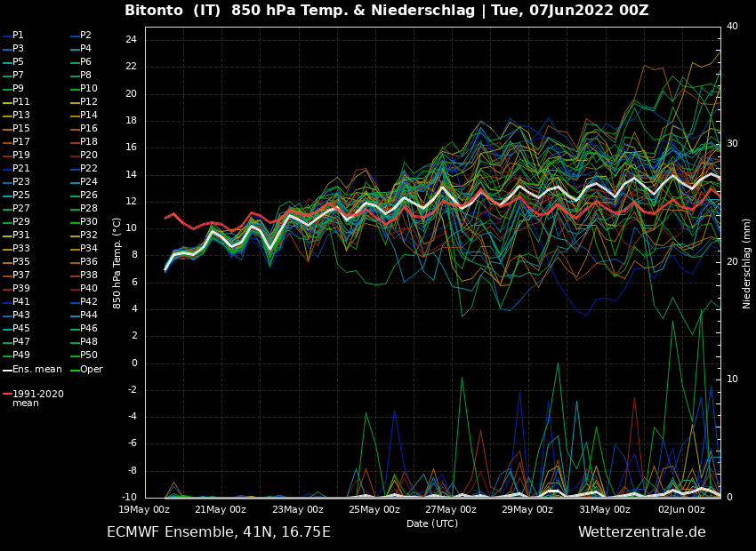The height and width of the screenshot is (551, 756).
Task: Click the P24 legend entry
Action: pos(84,181)
